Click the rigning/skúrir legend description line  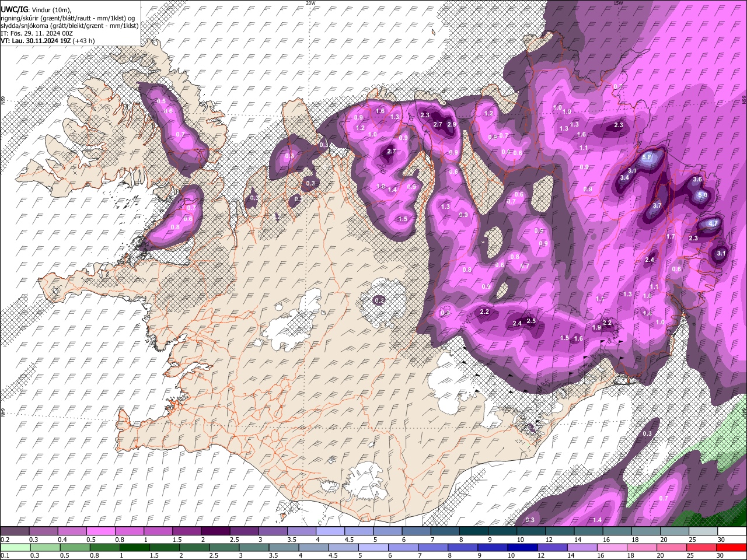[x=67, y=17]
